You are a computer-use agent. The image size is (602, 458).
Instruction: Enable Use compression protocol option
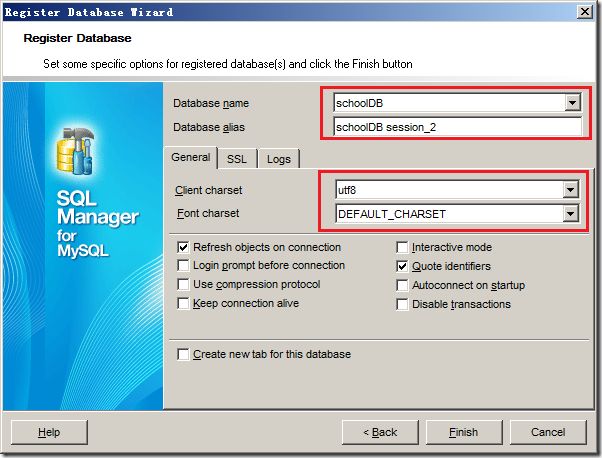pyautogui.click(x=183, y=284)
